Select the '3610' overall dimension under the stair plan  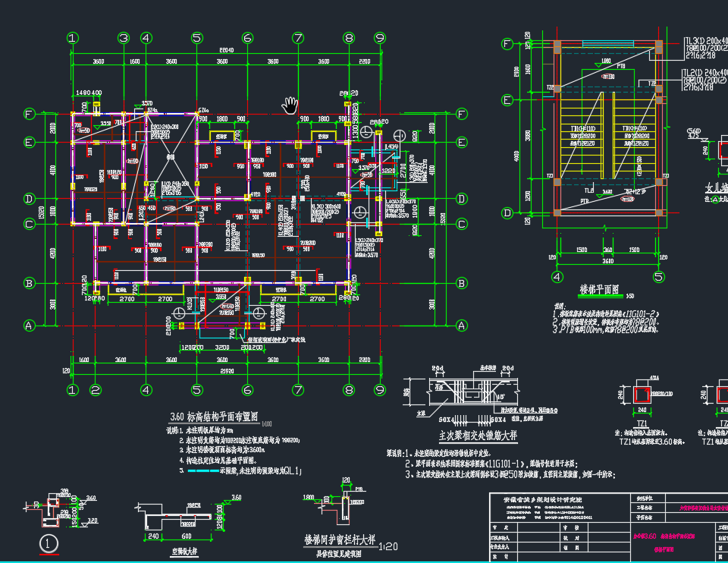(x=607, y=261)
